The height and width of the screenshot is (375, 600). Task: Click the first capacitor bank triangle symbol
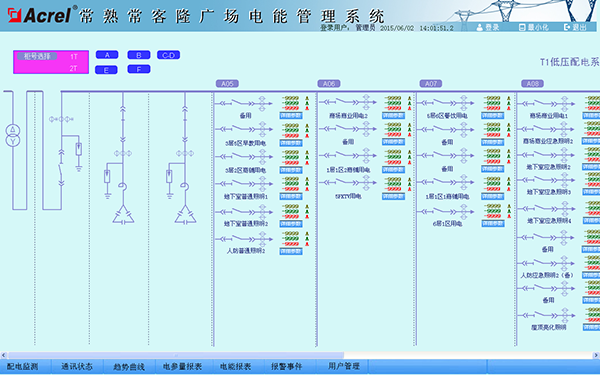pyautogui.click(x=123, y=214)
